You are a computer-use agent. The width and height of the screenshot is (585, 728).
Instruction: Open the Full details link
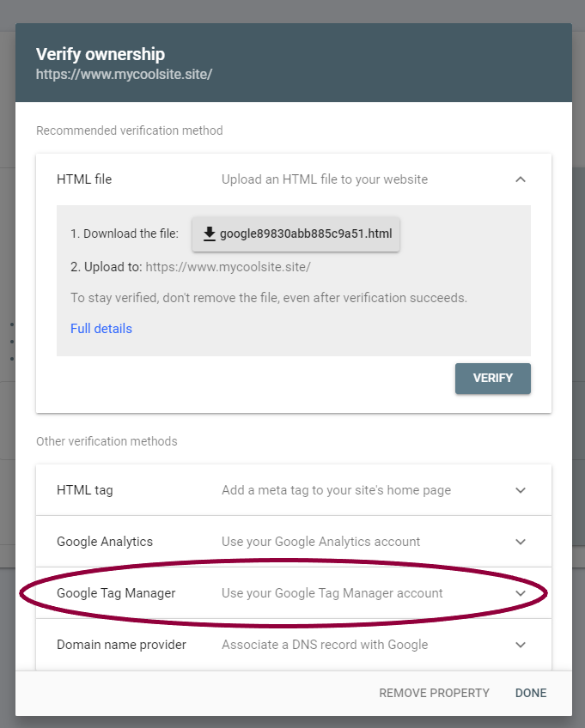(101, 329)
